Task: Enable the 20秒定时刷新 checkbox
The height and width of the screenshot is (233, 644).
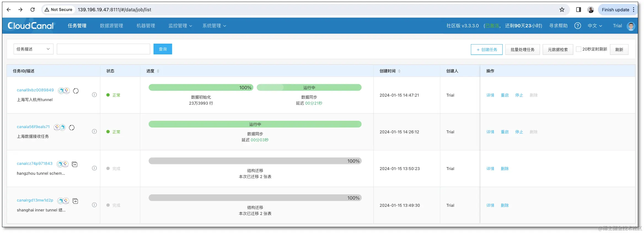Action: point(579,49)
